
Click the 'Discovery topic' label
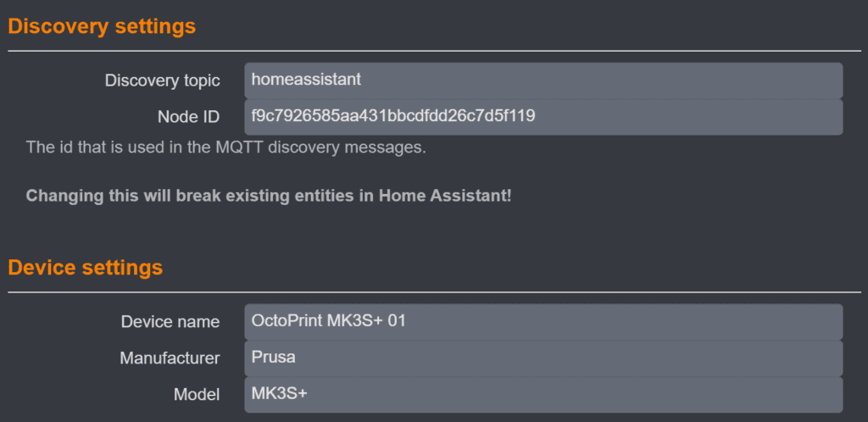pos(162,81)
